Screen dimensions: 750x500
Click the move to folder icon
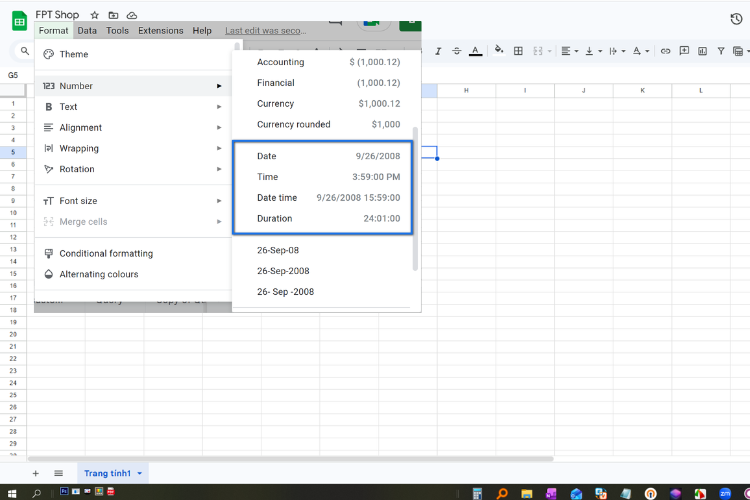(x=113, y=15)
